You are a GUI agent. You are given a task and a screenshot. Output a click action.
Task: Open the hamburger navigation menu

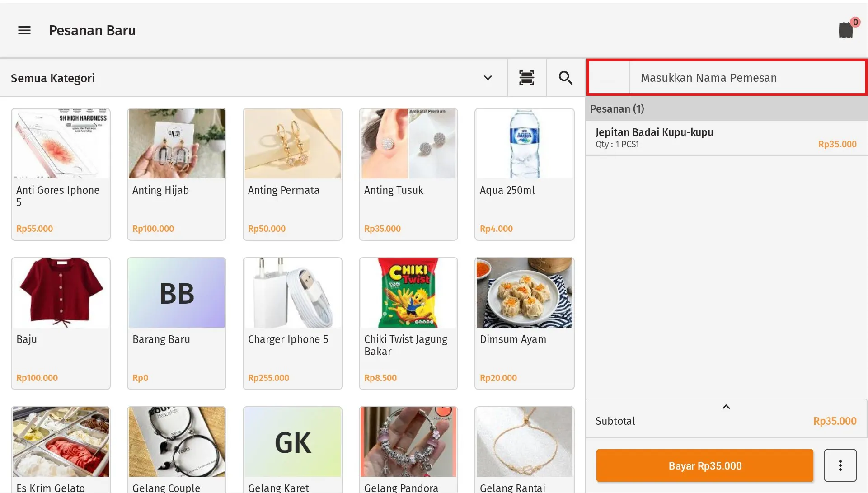pos(24,30)
